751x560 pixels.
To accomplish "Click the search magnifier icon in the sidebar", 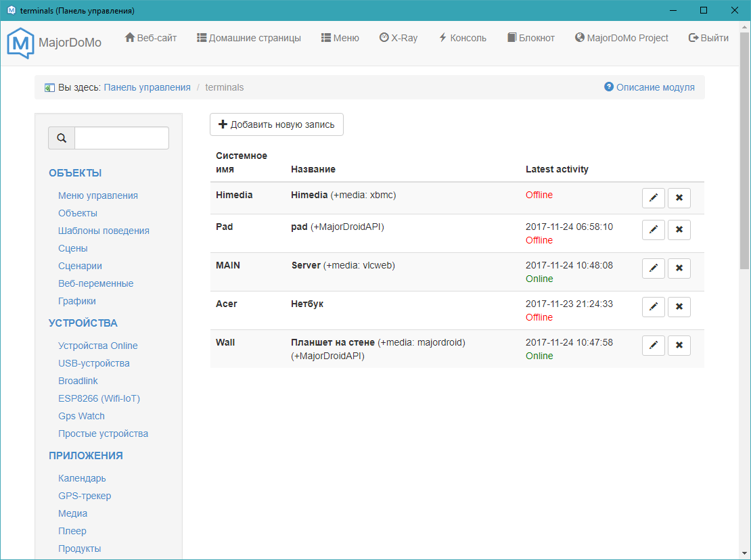I will pyautogui.click(x=62, y=138).
